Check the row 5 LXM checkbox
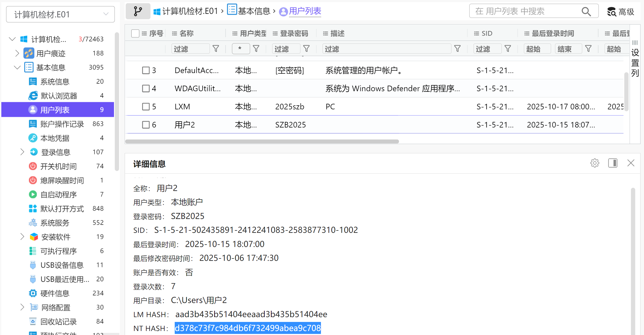The height and width of the screenshot is (335, 644). [146, 107]
